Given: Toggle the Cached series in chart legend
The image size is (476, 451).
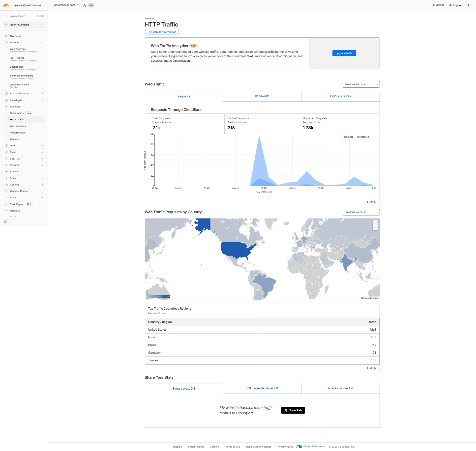Looking at the screenshot, I should (x=348, y=137).
